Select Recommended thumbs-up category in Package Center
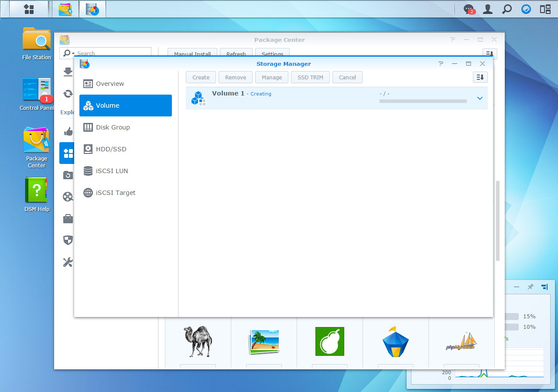 pyautogui.click(x=68, y=131)
